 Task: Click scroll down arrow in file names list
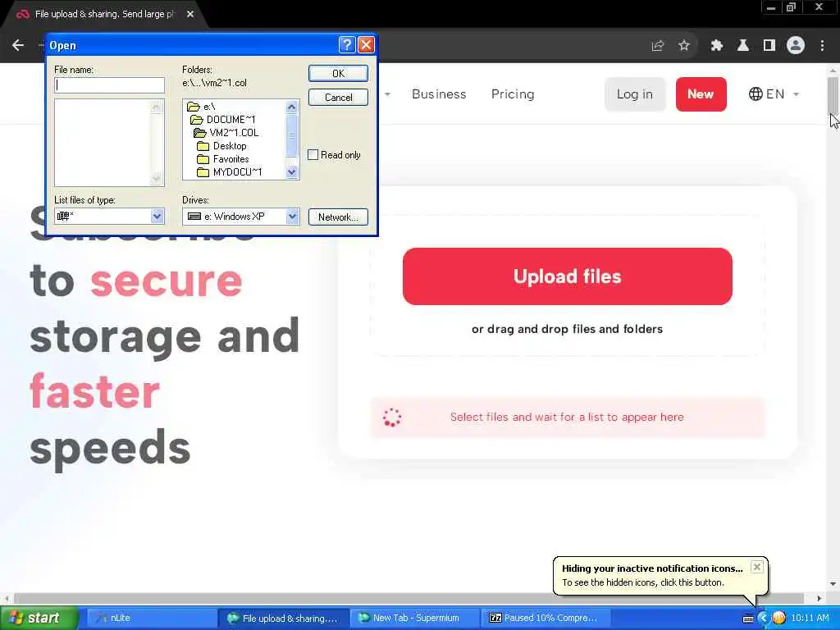tap(157, 178)
